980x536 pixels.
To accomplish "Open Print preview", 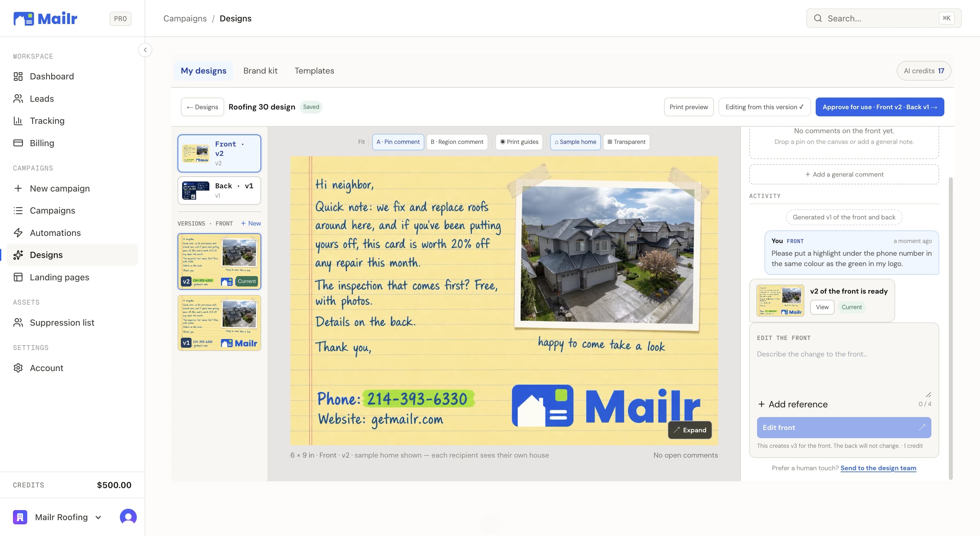I will pyautogui.click(x=689, y=107).
